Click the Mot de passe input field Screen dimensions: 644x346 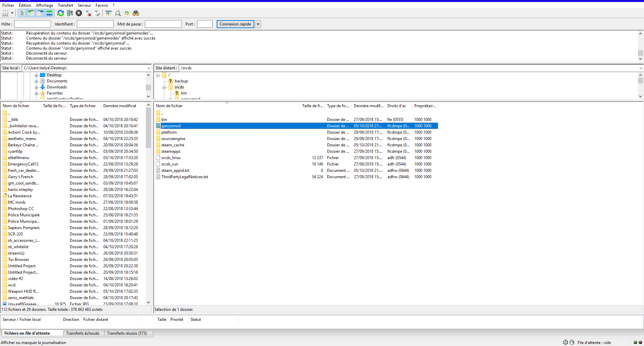click(x=163, y=24)
